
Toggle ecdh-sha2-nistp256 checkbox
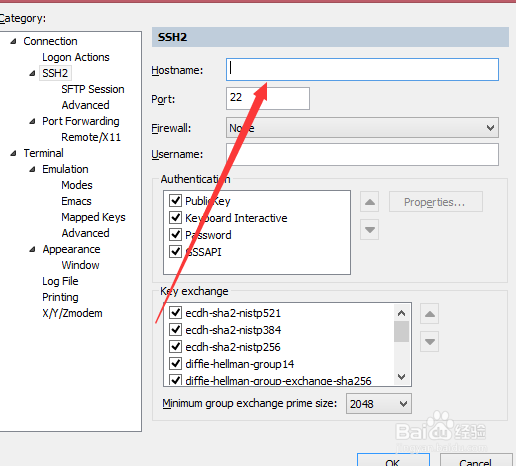(x=175, y=347)
